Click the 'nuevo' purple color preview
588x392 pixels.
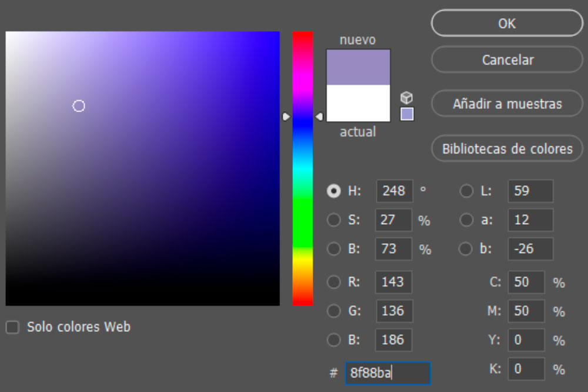coord(358,67)
